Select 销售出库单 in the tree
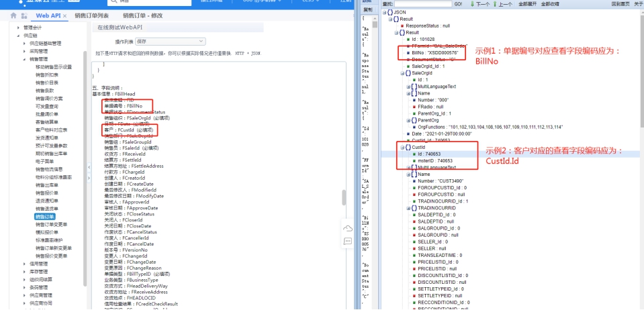This screenshot has height=310, width=644. coord(47,185)
